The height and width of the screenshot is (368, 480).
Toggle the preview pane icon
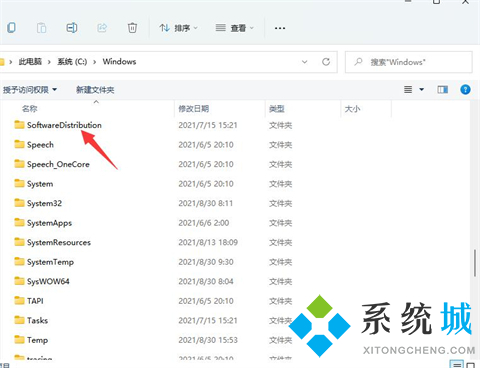(443, 90)
